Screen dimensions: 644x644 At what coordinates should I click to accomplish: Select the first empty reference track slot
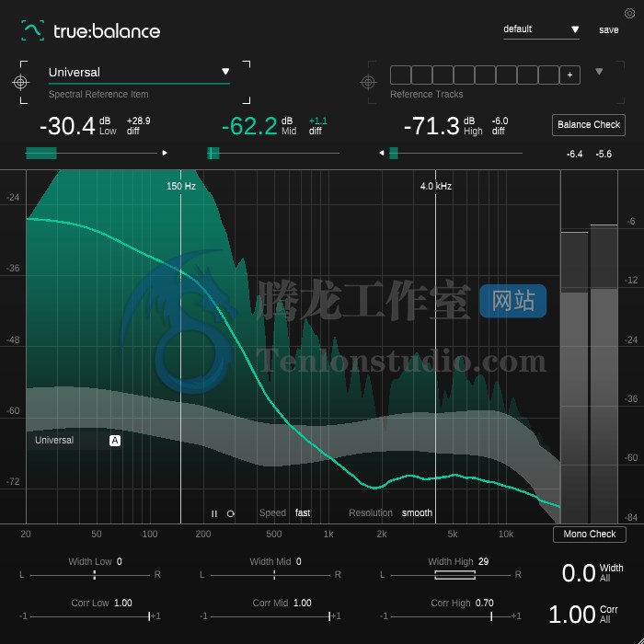400,75
